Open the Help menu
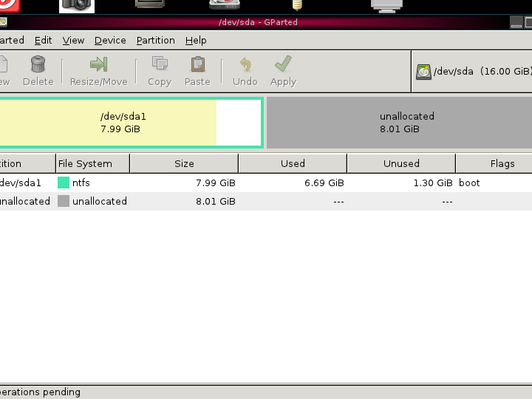Image resolution: width=532 pixels, height=399 pixels. click(x=196, y=41)
